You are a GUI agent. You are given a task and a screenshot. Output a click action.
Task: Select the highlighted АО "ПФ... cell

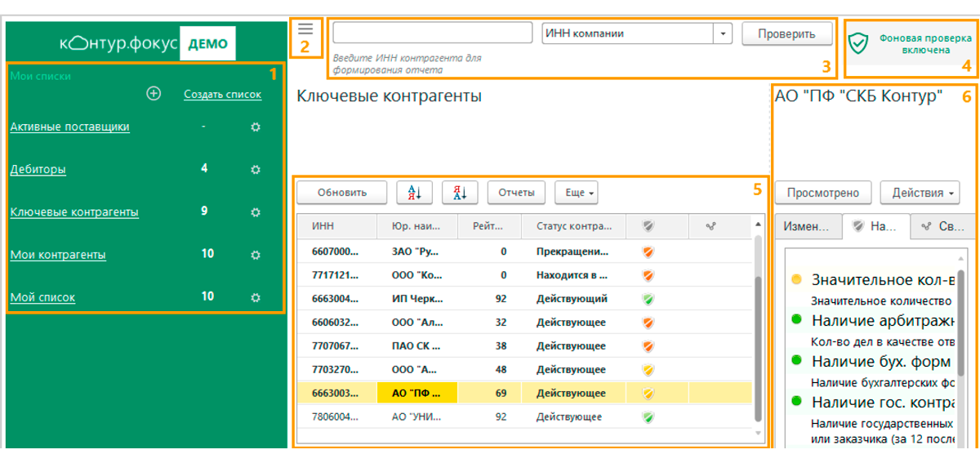[416, 394]
